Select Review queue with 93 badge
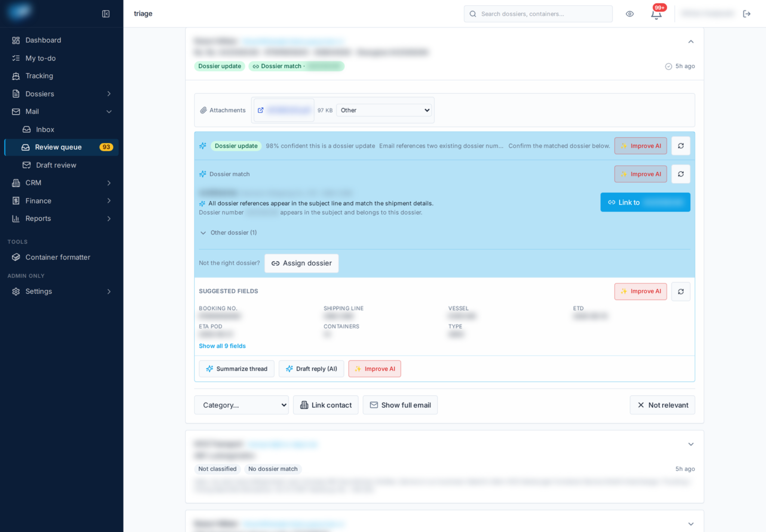The width and height of the screenshot is (766, 532). pyautogui.click(x=62, y=147)
